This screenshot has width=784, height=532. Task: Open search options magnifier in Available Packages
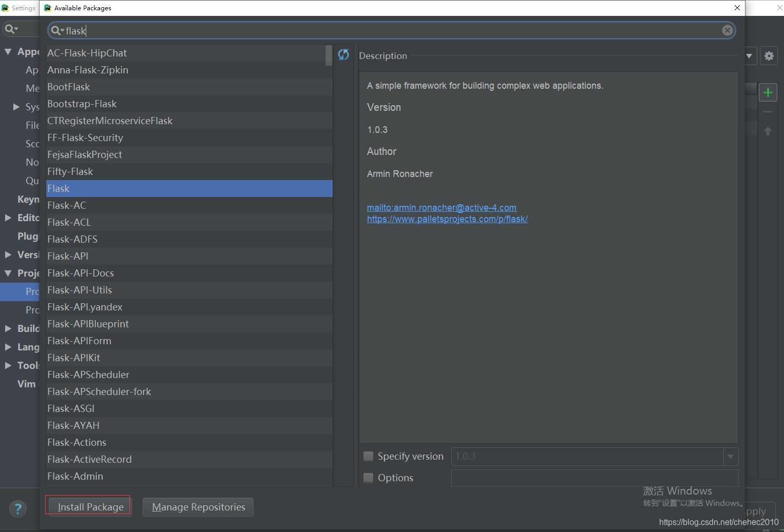coord(57,31)
